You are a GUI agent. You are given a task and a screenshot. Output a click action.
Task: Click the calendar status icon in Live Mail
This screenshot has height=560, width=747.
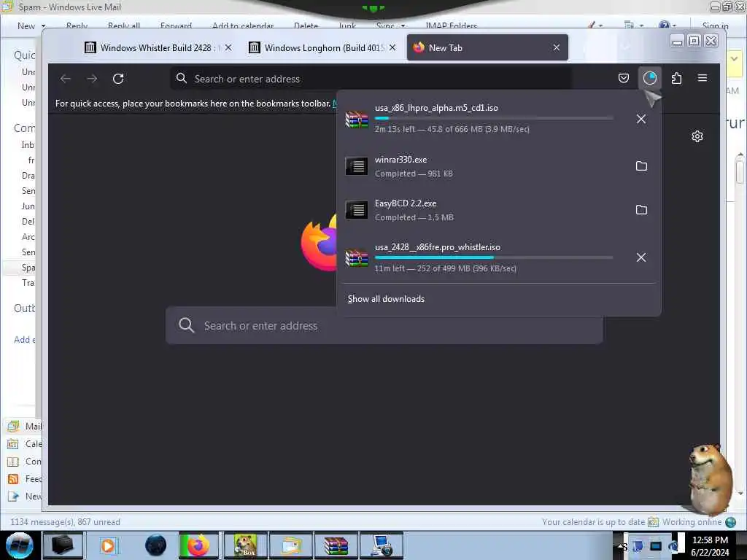[653, 522]
